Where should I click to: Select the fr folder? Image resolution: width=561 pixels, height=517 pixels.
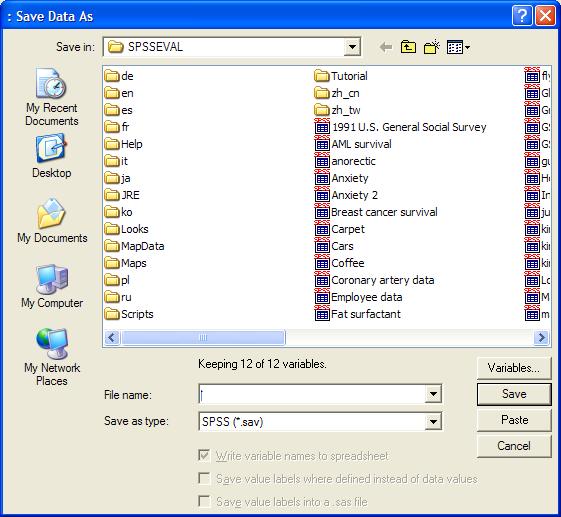(117, 127)
